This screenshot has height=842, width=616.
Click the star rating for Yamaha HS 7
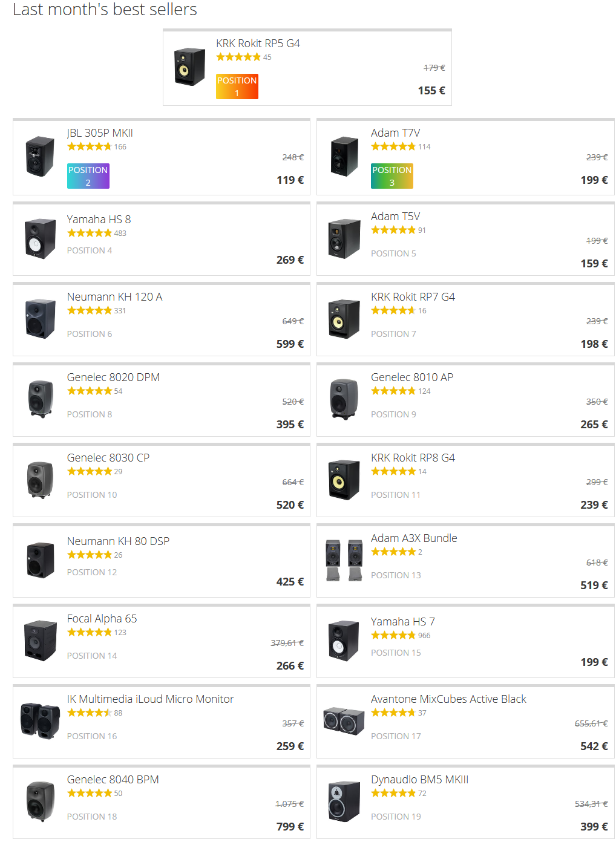[393, 635]
